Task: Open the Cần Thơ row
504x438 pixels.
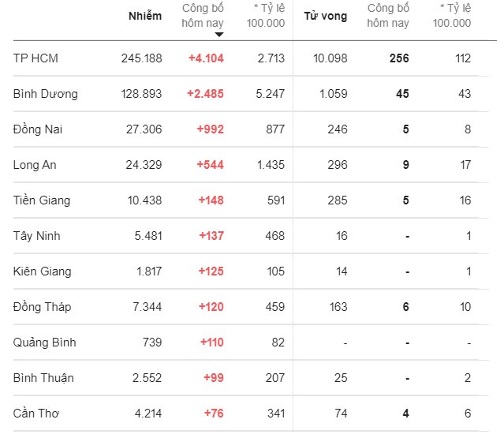Action: pos(36,414)
